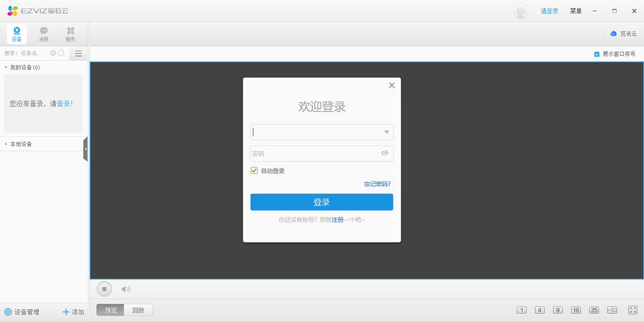The image size is (644, 322).
Task: Toggle 展示窗口序号 checkbox
Action: pyautogui.click(x=597, y=54)
